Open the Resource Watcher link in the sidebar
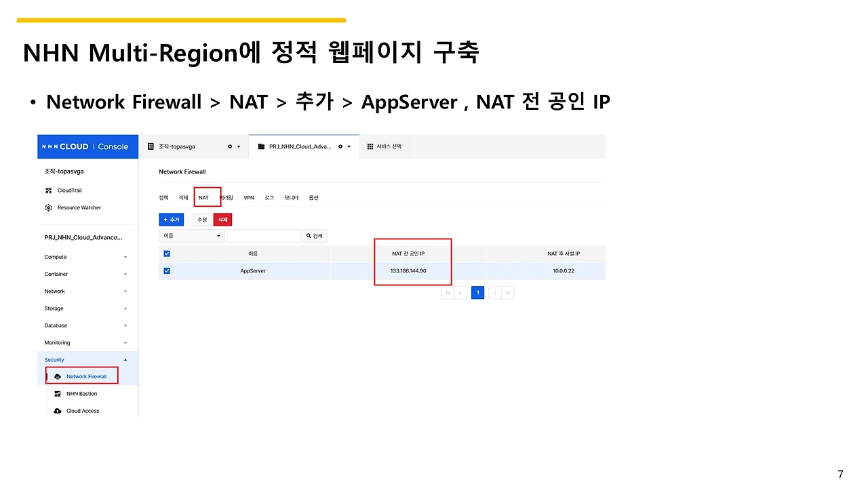The width and height of the screenshot is (868, 488). (x=79, y=207)
